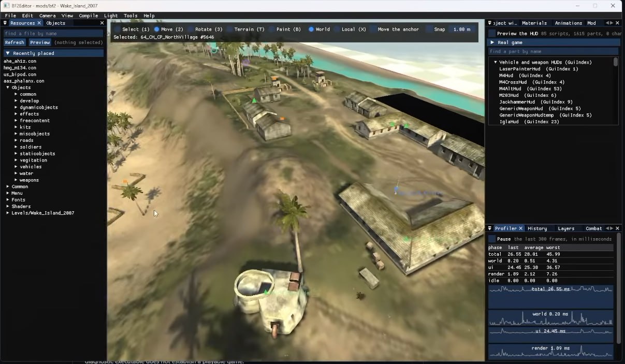Open the Camera menu
Screen dimensions: 625x364
point(48,16)
